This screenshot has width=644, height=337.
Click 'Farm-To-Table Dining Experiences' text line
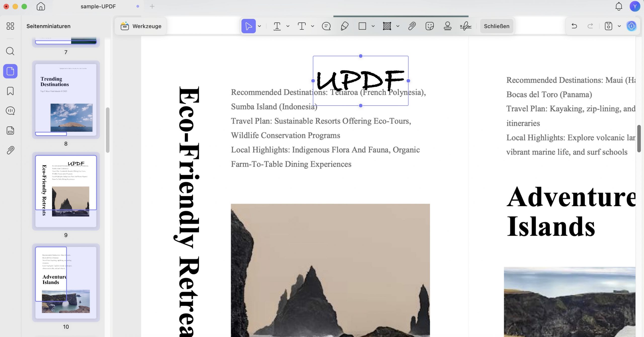coord(291,164)
